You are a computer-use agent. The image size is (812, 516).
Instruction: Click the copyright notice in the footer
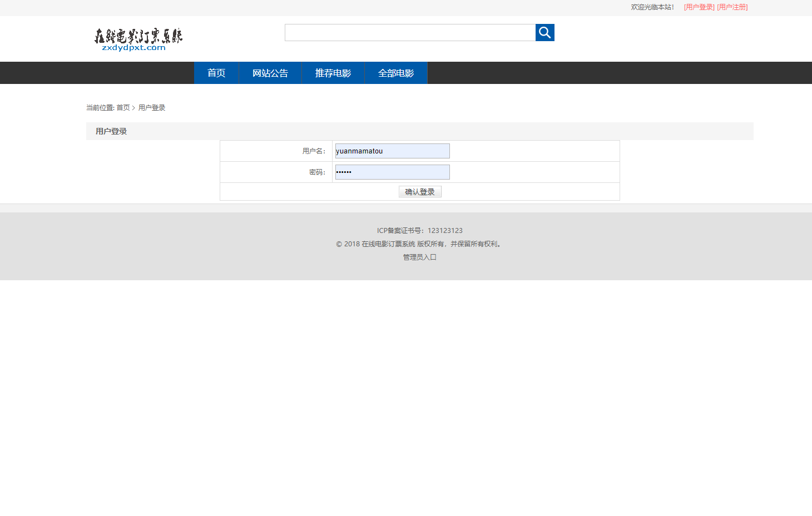(418, 244)
